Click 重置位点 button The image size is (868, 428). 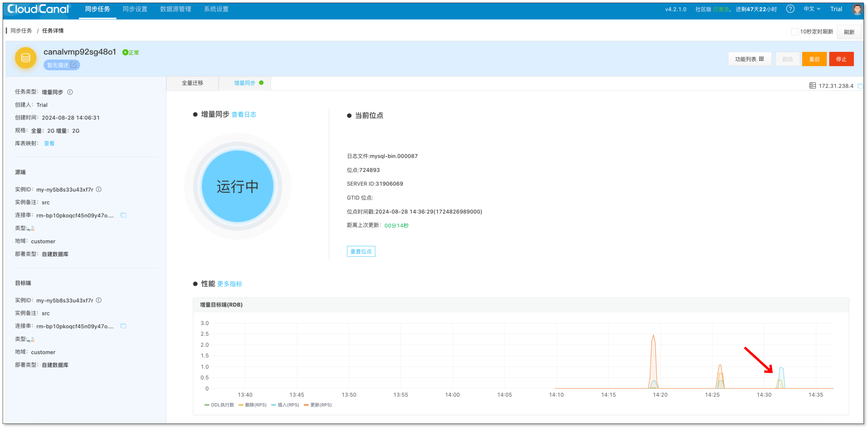361,251
